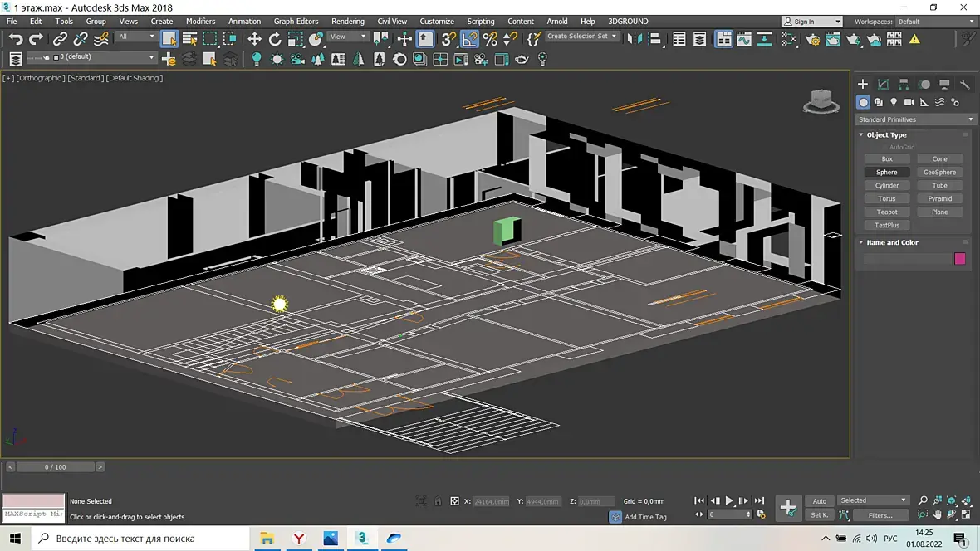Open the Create Selection Set dropdown
980x551 pixels.
click(x=582, y=37)
